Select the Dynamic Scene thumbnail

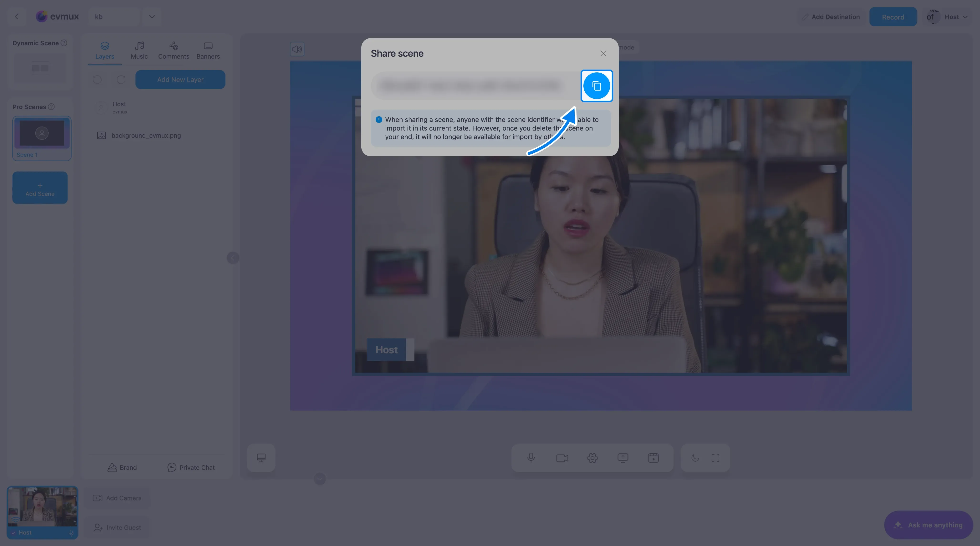point(40,68)
